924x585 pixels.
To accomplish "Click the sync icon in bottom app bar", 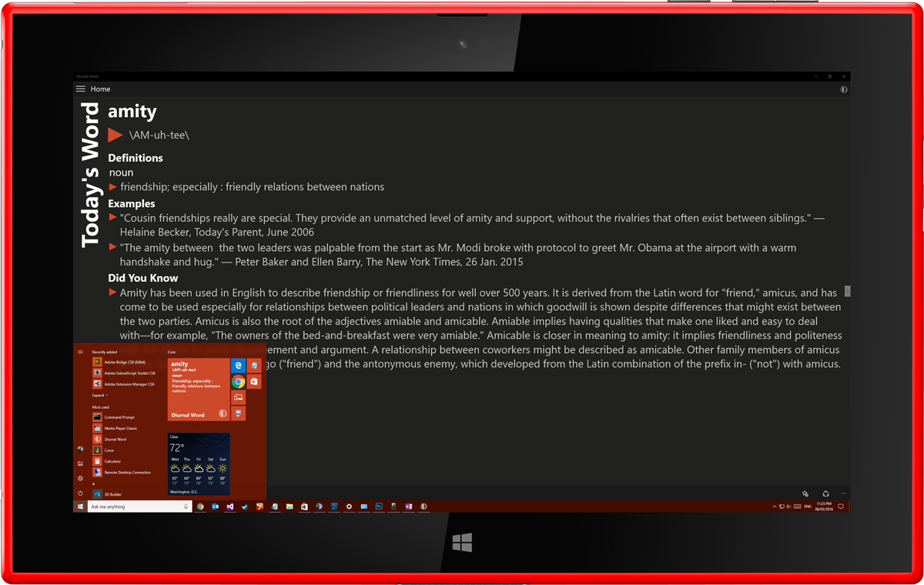I will (x=825, y=493).
